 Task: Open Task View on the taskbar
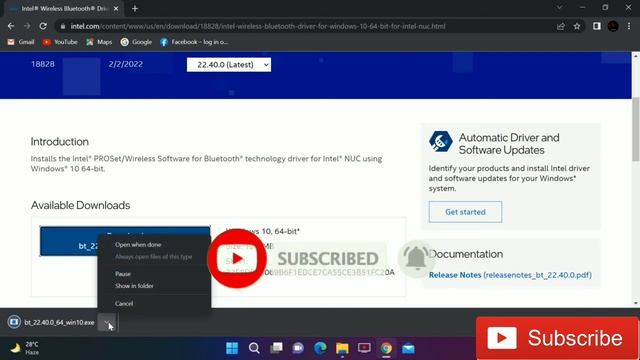276,348
